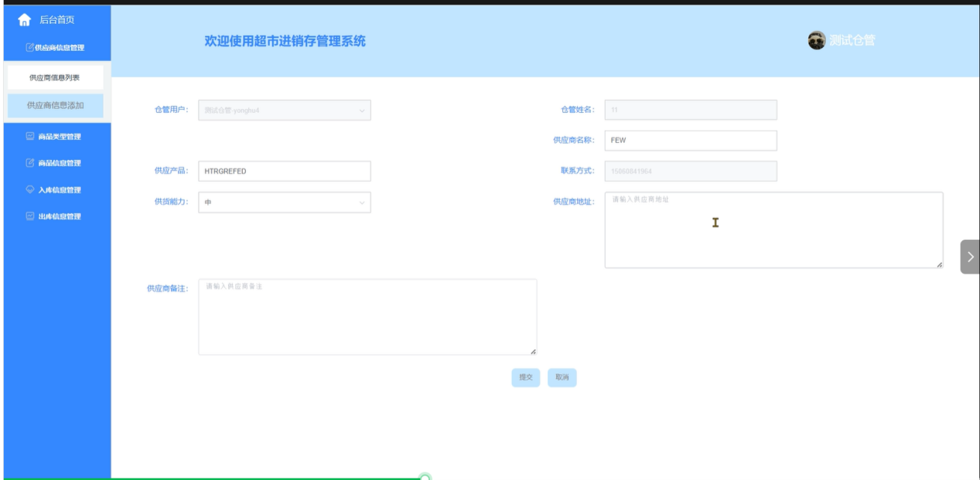Select the 供应商信息添加 submenu item

(54, 106)
